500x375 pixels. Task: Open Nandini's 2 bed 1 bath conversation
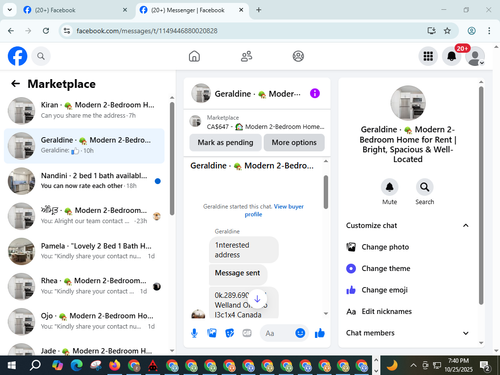click(84, 181)
